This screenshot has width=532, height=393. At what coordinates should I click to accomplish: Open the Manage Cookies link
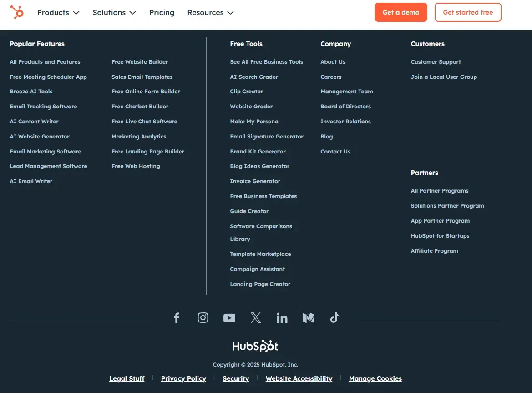[375, 378]
